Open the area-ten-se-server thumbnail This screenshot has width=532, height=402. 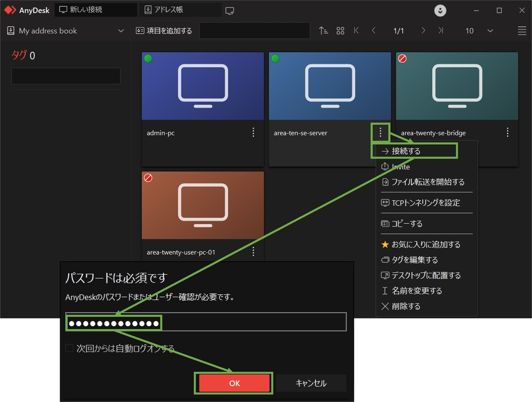(x=330, y=86)
